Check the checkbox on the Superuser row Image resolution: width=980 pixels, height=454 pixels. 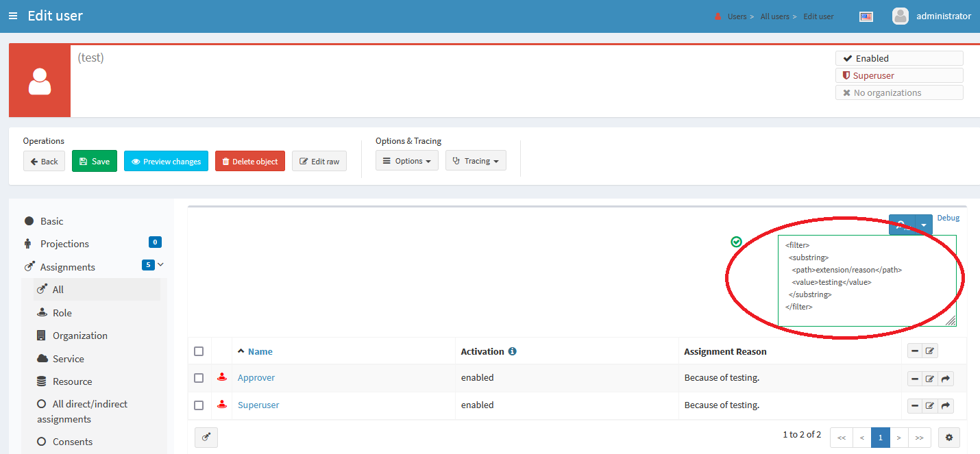[x=199, y=405]
